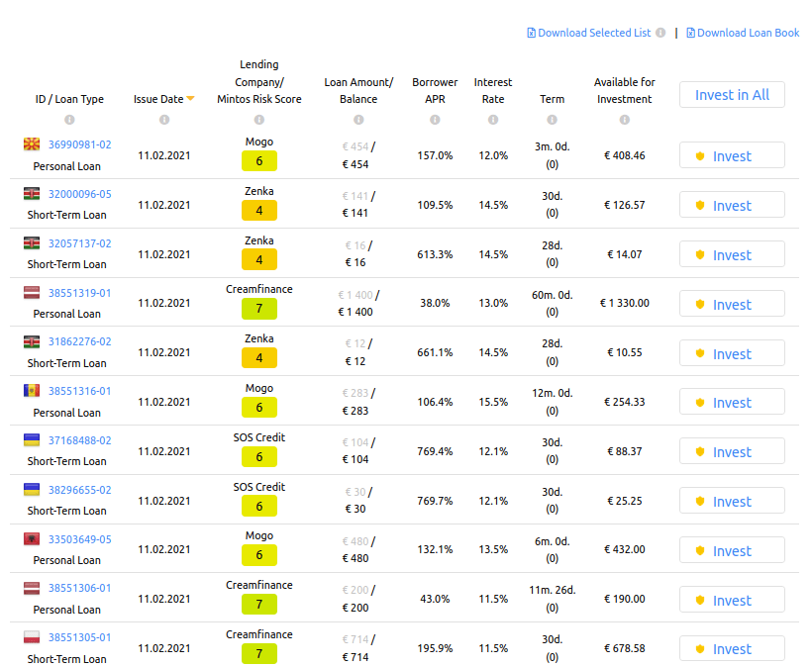The width and height of the screenshot is (812, 667).
Task: Open the Download Loan Book link
Action: (743, 33)
